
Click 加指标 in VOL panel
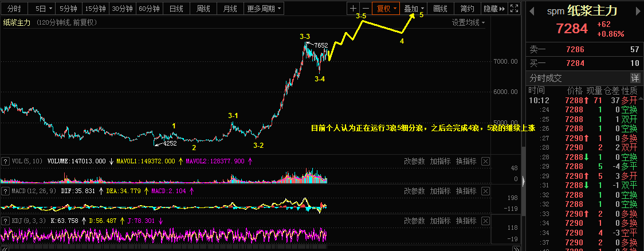[x=440, y=162]
